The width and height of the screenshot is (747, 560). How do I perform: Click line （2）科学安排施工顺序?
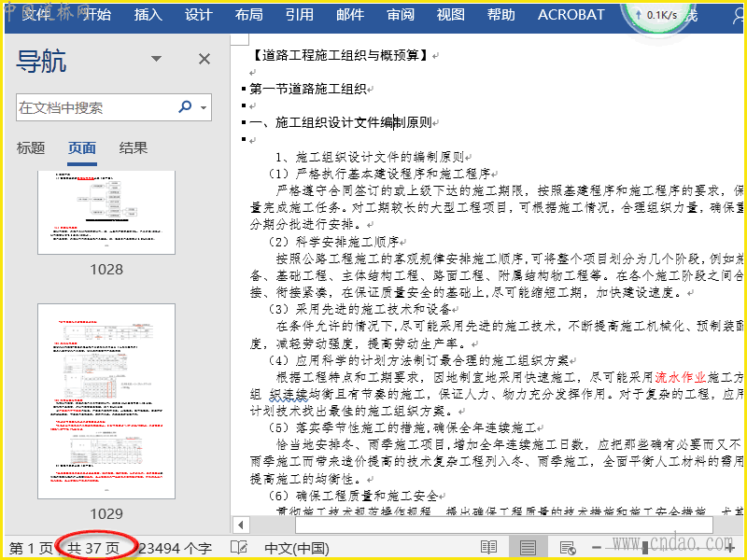click(334, 242)
